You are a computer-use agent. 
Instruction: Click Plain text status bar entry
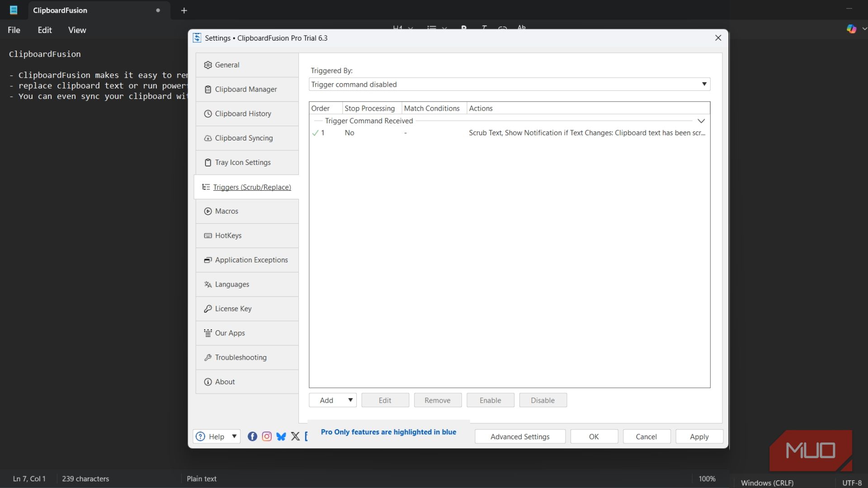(202, 479)
